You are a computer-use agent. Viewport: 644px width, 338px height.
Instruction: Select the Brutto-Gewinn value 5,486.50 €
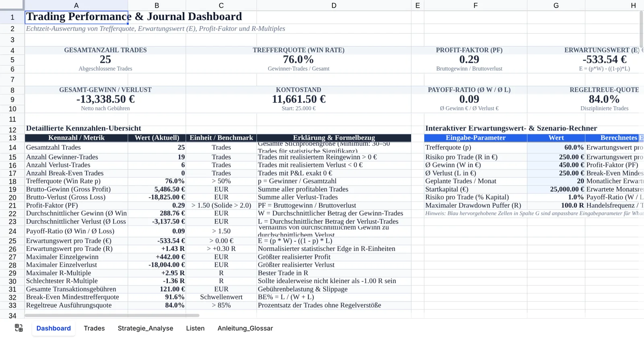pyautogui.click(x=157, y=189)
